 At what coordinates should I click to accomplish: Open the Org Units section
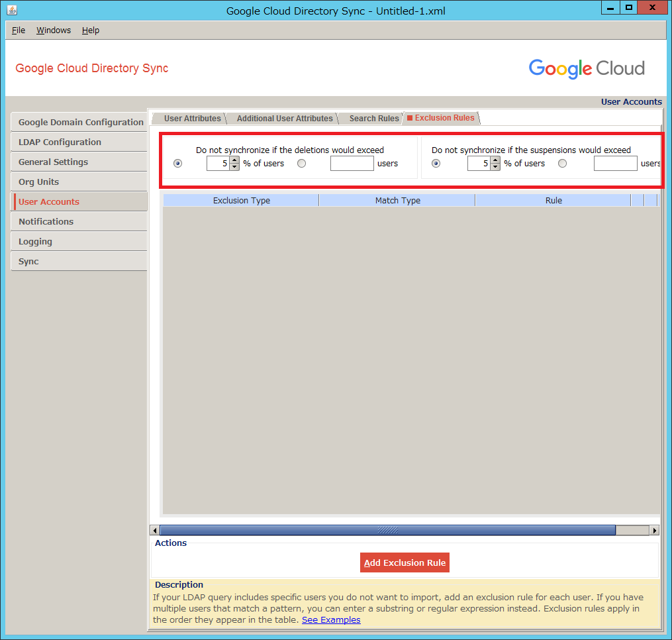[79, 182]
